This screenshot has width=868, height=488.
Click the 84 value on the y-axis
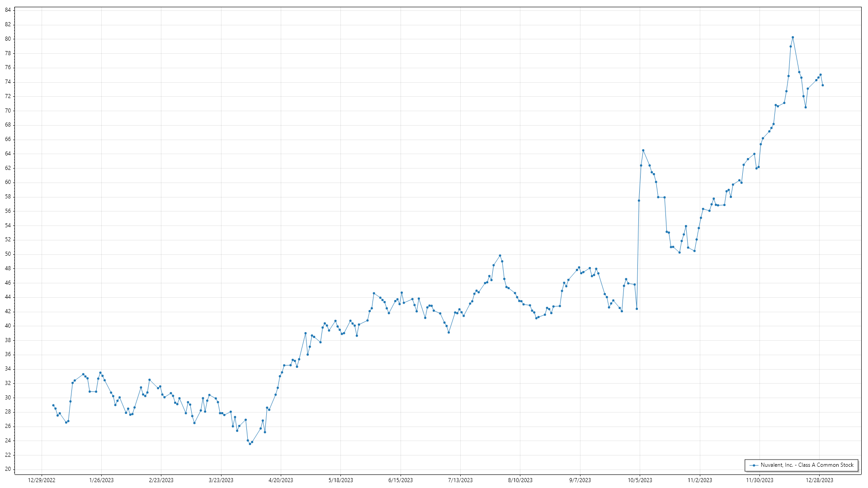point(8,10)
